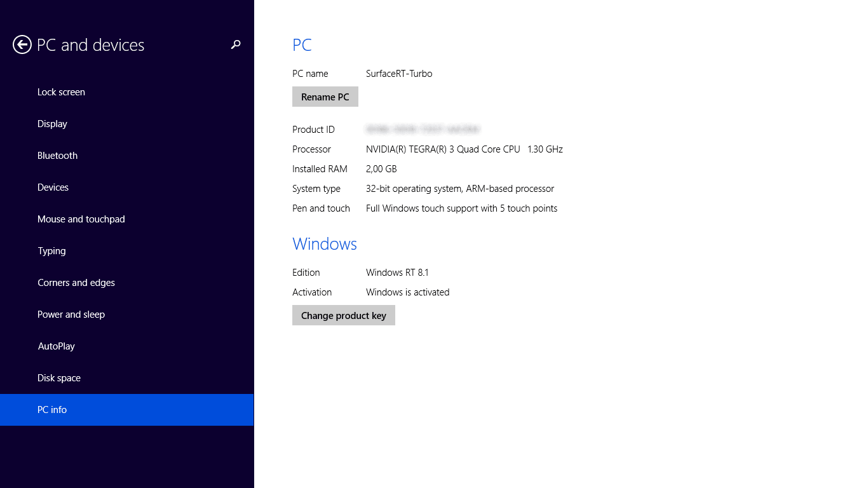
Task: Click the blurred Product ID value
Action: click(423, 129)
